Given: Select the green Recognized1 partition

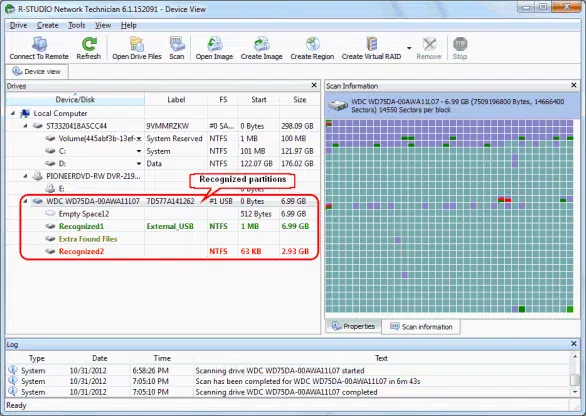Looking at the screenshot, I should [81, 227].
